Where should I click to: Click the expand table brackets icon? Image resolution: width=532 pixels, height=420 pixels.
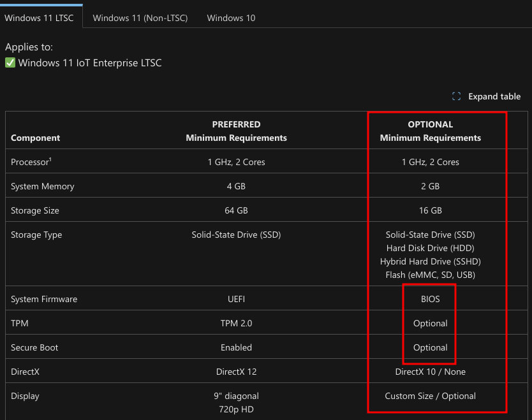tap(456, 97)
